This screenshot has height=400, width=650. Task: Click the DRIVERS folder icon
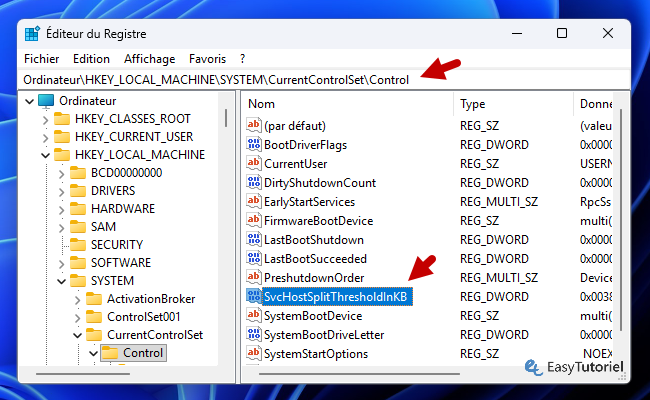click(78, 191)
